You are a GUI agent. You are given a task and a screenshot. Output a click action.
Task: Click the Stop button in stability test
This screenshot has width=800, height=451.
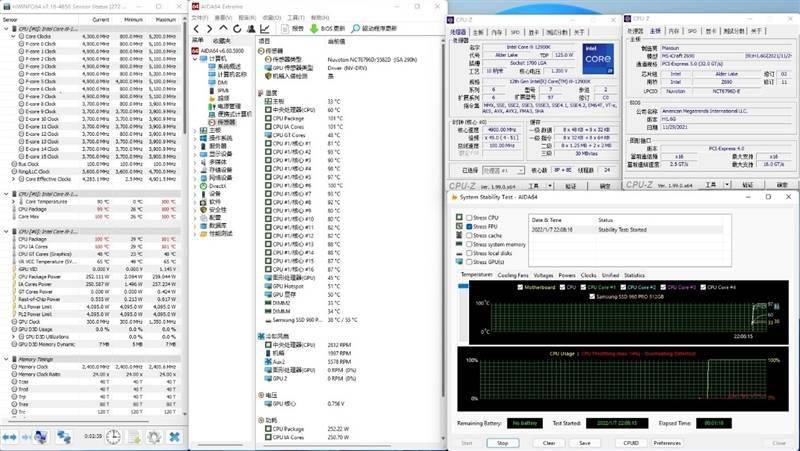pyautogui.click(x=503, y=443)
